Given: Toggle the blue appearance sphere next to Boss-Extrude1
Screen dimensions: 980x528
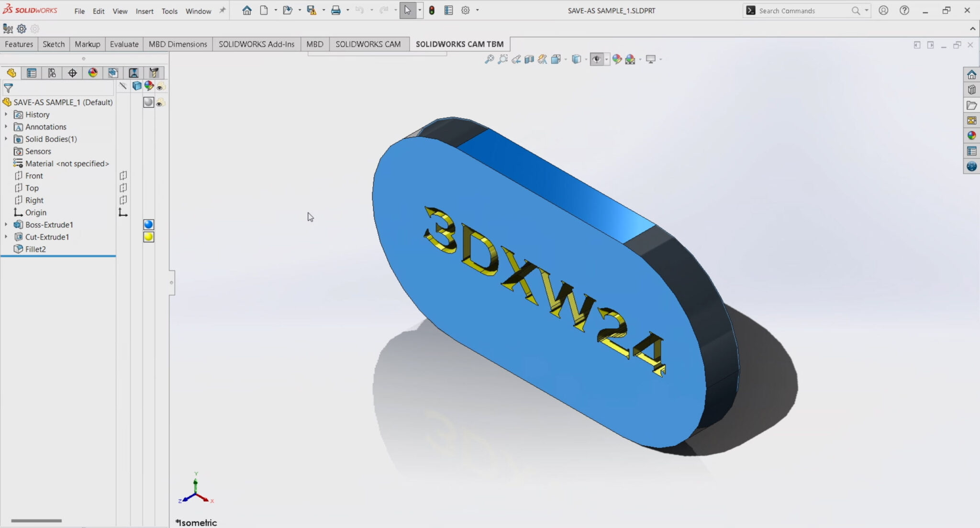Looking at the screenshot, I should 148,224.
